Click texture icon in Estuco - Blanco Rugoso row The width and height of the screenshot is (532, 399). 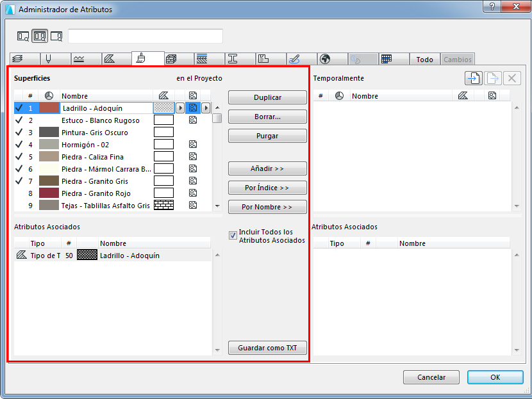[193, 120]
